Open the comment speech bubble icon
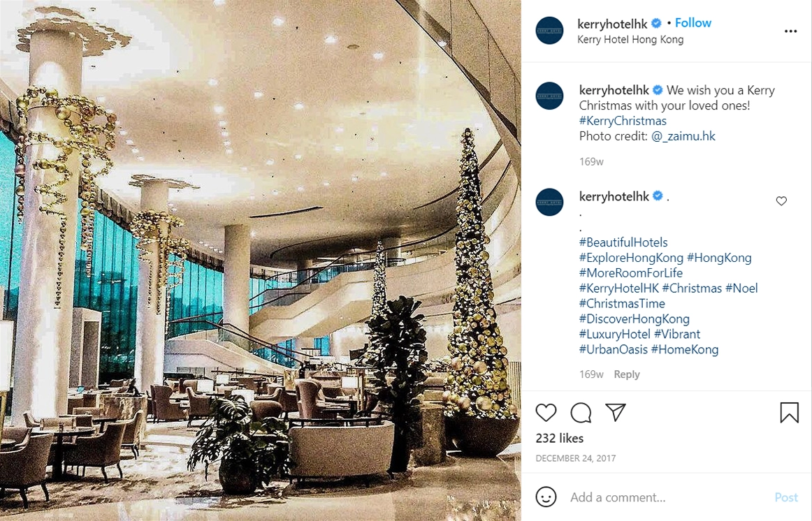 pyautogui.click(x=581, y=412)
